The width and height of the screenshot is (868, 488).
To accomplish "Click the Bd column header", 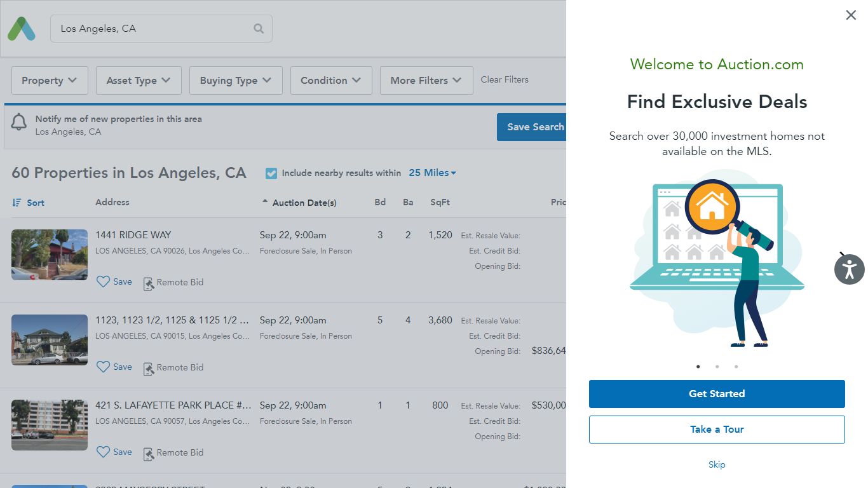I will pos(380,202).
